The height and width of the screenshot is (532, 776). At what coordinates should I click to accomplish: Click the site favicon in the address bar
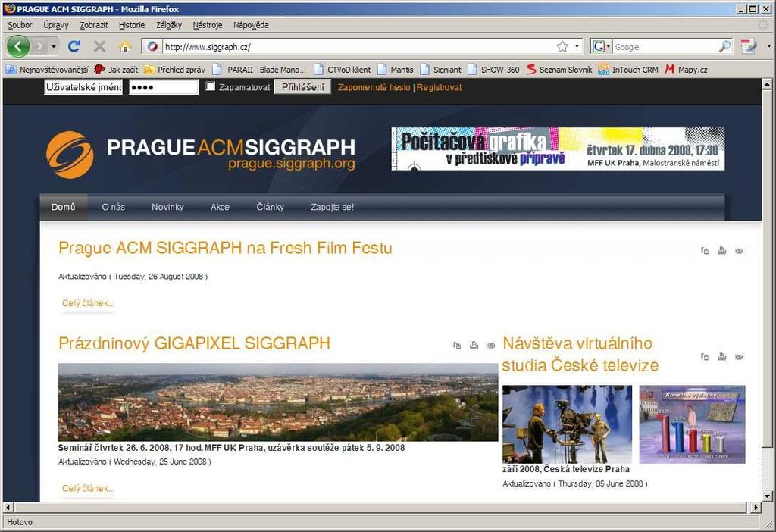point(152,46)
